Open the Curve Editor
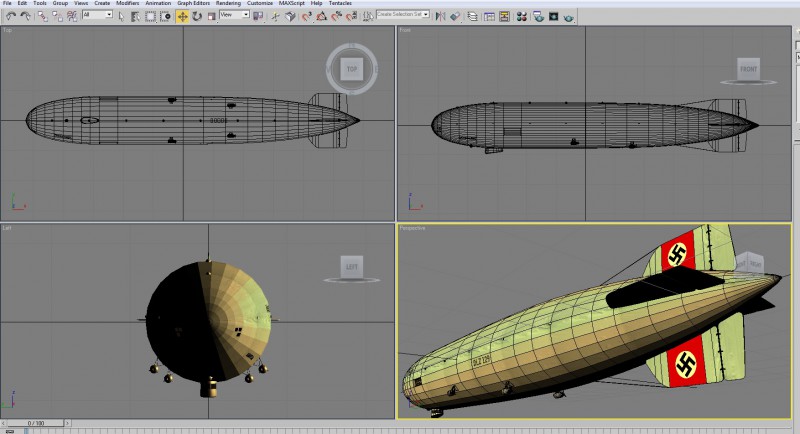Screen dimensions: 800x434 (x=489, y=16)
